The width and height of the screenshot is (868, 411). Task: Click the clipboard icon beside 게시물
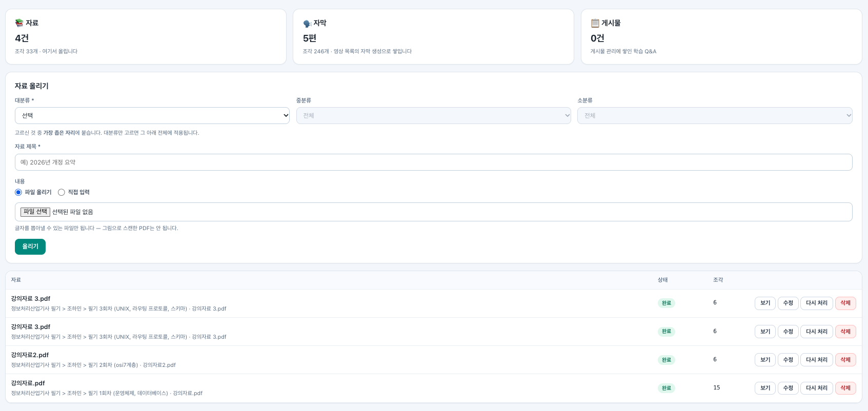595,23
